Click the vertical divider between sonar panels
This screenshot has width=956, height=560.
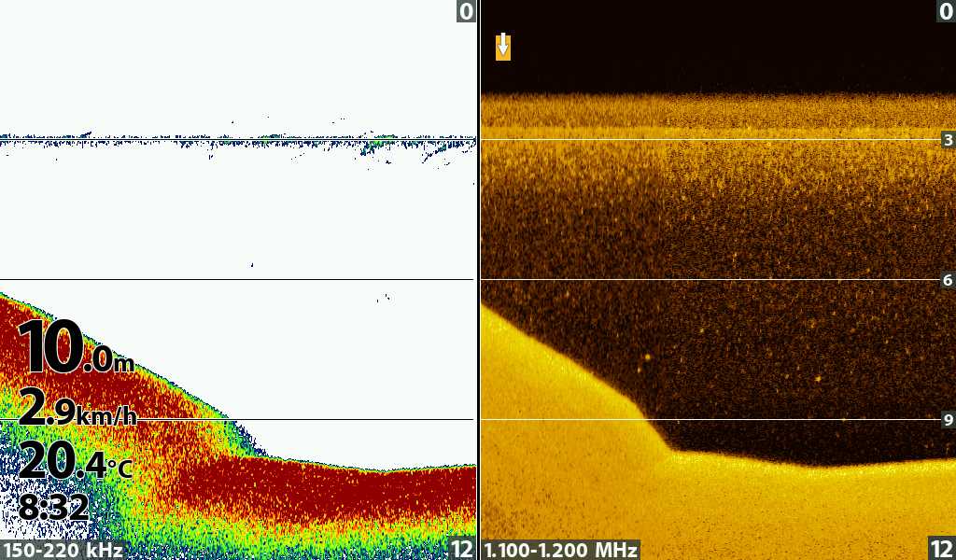[478, 280]
